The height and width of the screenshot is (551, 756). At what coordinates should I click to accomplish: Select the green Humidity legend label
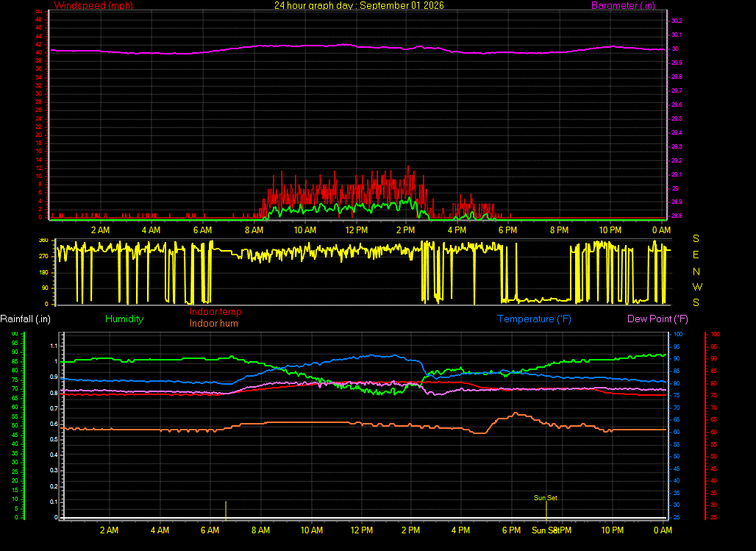coord(124,319)
